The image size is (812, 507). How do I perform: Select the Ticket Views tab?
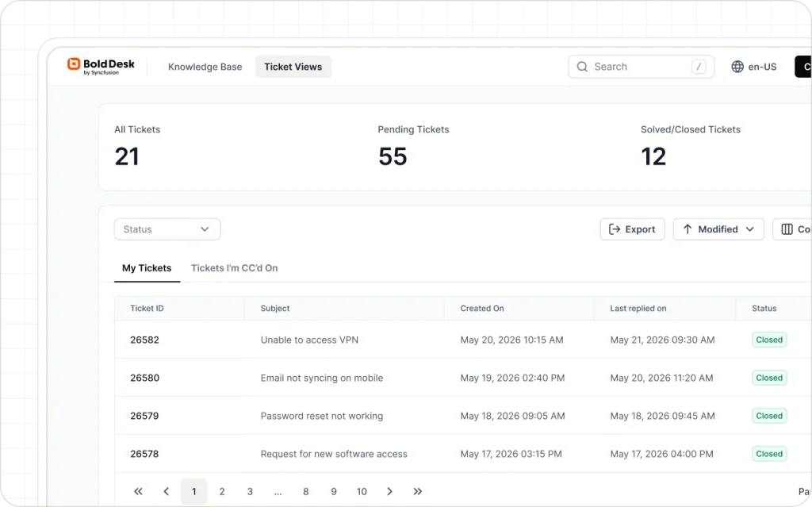click(293, 67)
